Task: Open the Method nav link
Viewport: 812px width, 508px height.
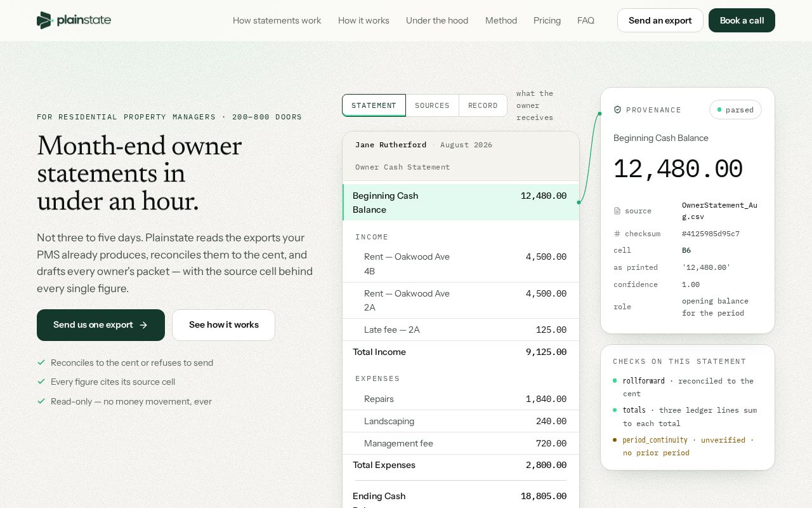Action: tap(501, 20)
